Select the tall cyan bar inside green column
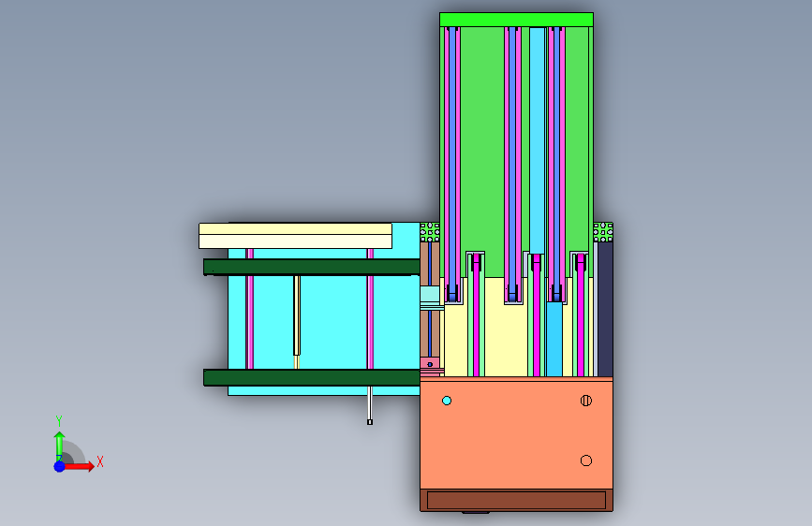This screenshot has height=526, width=812. point(537,140)
